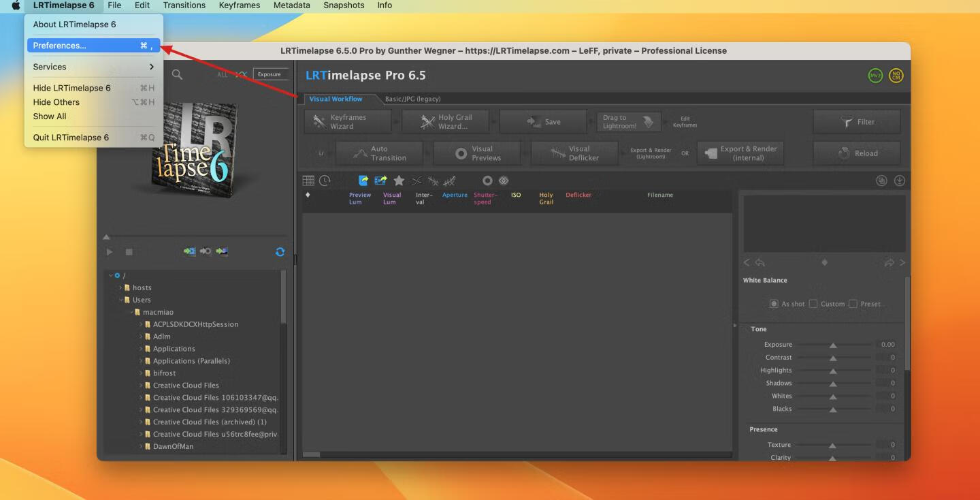This screenshot has width=980, height=500.
Task: Click the table grid view icon
Action: pyautogui.click(x=308, y=181)
